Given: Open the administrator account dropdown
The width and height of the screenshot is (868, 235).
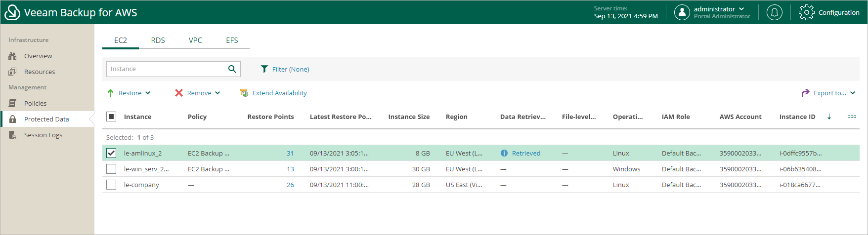Looking at the screenshot, I should 741,9.
